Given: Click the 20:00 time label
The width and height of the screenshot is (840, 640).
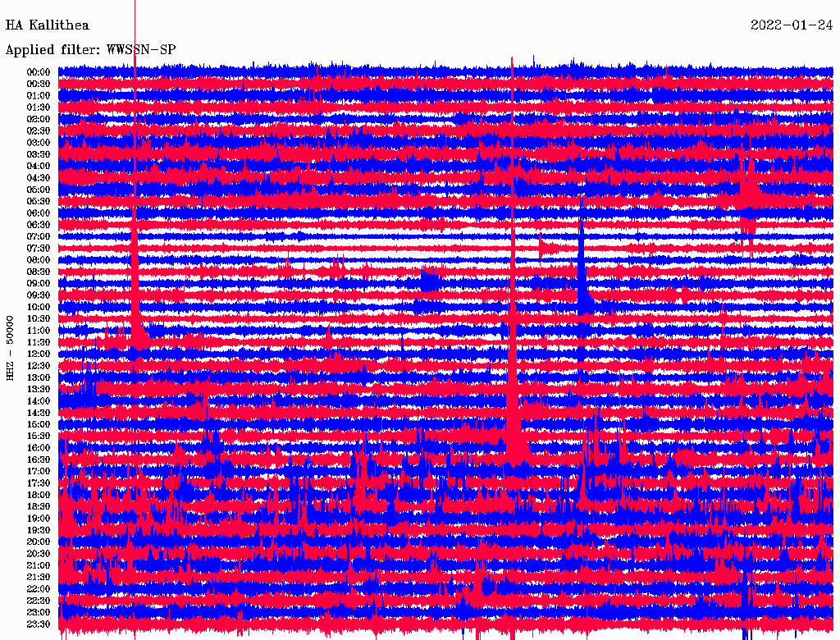Looking at the screenshot, I should click(x=38, y=542).
